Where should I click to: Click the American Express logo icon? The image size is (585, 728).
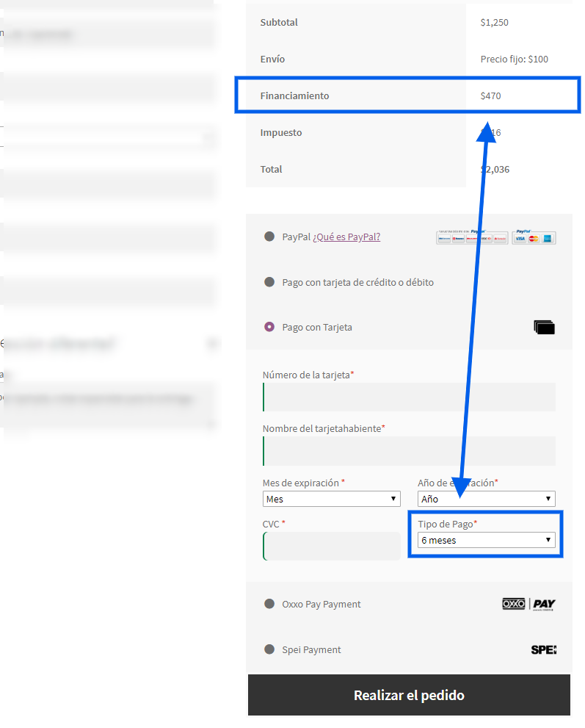pos(548,239)
